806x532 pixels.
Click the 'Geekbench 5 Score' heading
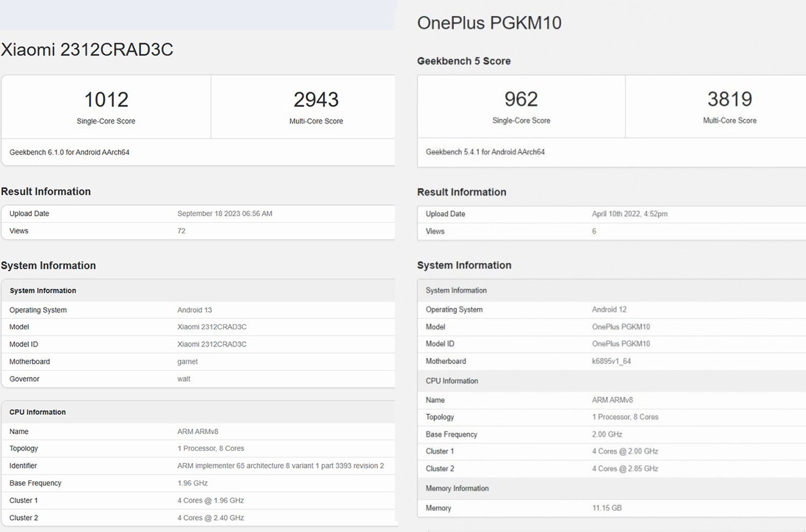tap(464, 61)
